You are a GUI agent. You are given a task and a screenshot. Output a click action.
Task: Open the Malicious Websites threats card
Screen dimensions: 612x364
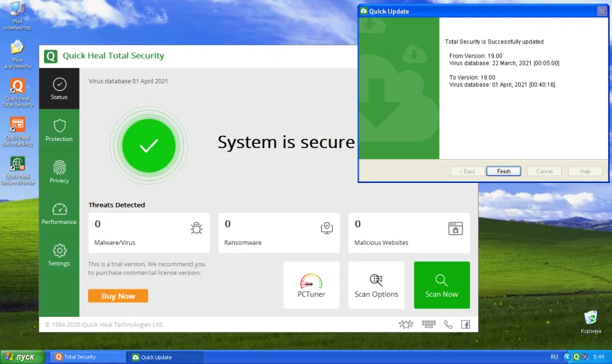[x=409, y=233]
